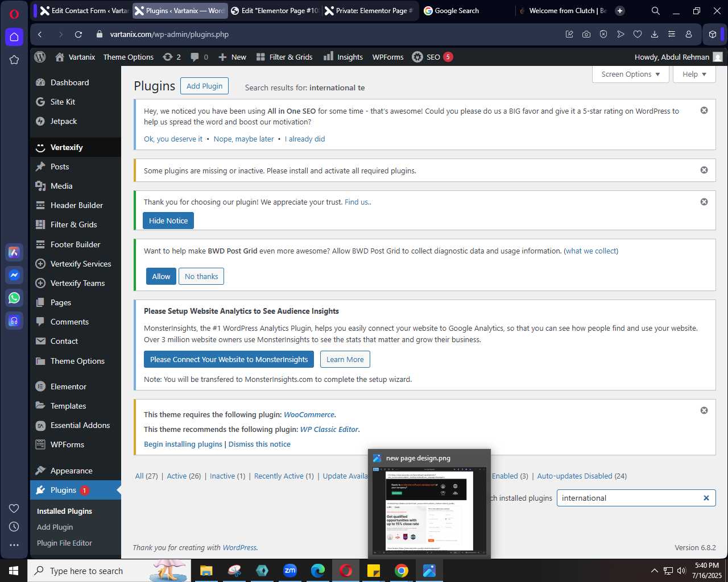The width and height of the screenshot is (728, 582).
Task: Dismiss the missing plugins notice
Action: pyautogui.click(x=704, y=170)
